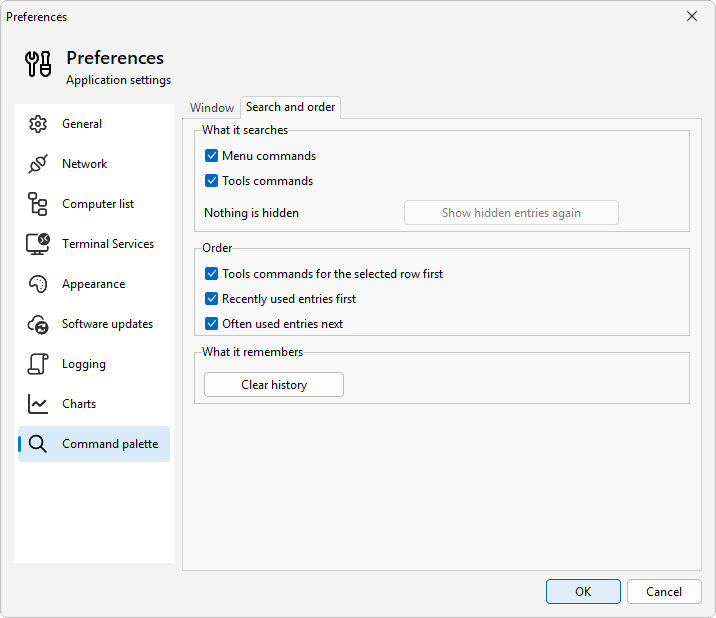Click Show hidden entries again button
The width and height of the screenshot is (716, 618).
point(511,213)
